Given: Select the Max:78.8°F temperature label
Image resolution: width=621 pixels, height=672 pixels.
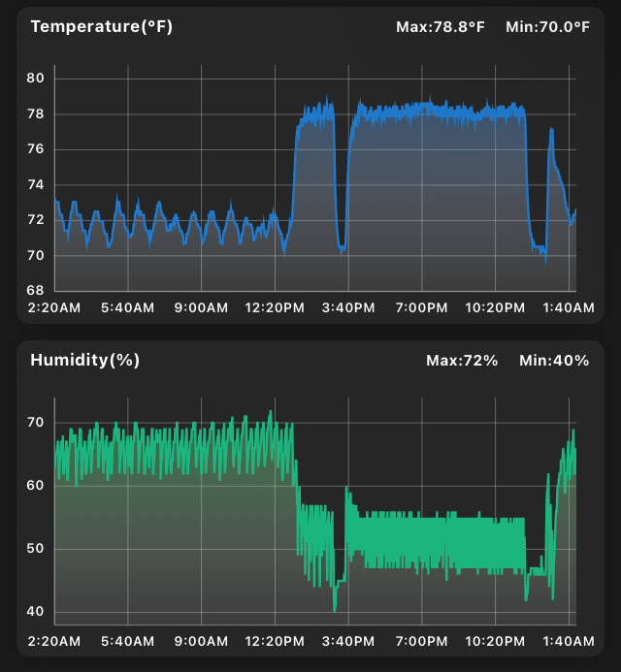Looking at the screenshot, I should click(440, 27).
